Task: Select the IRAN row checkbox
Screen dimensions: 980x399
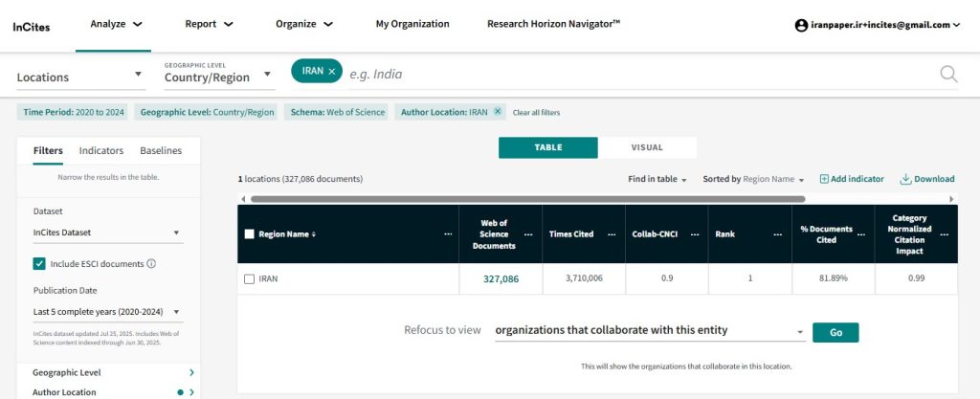Action: [x=249, y=278]
